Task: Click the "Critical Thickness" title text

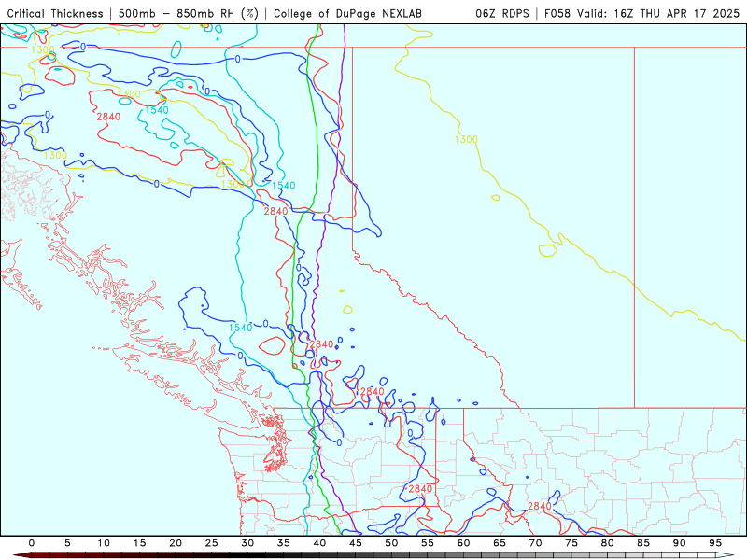Action: [x=55, y=13]
